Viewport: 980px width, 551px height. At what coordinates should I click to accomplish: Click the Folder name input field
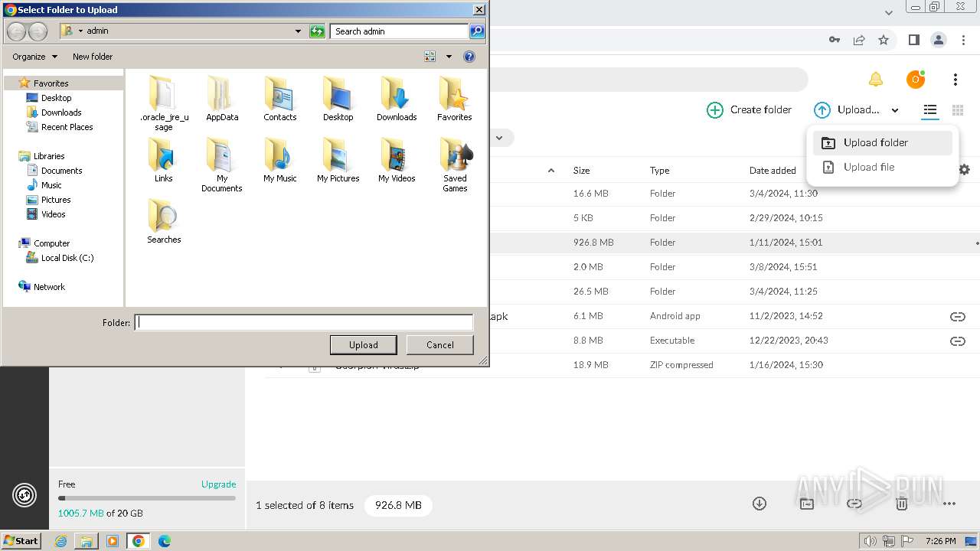pos(304,323)
